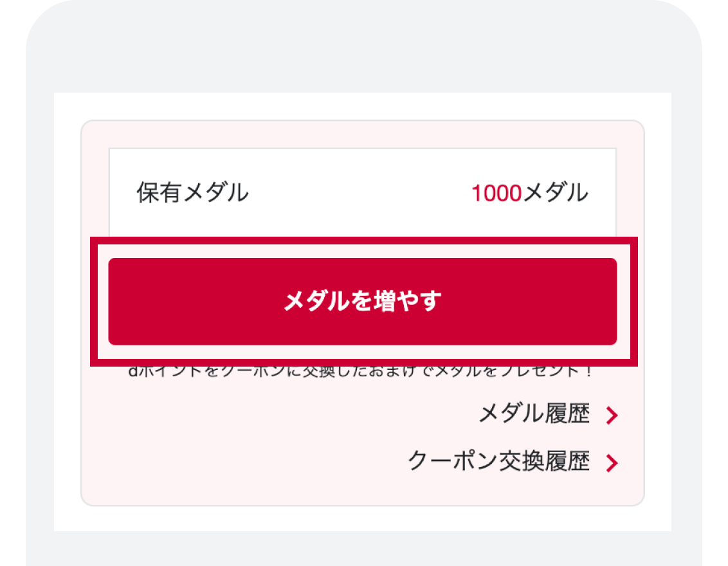View coupon exchanges via クーポン交換履歴 text
728x566 pixels.
499,461
